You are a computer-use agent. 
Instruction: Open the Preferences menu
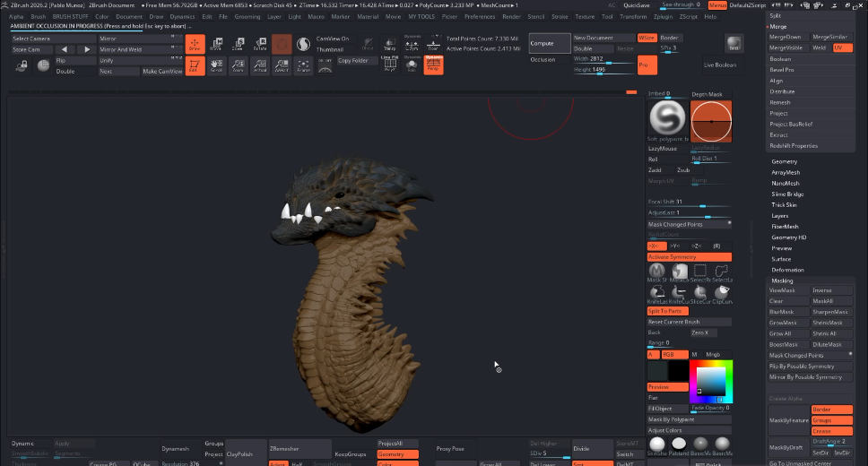pyautogui.click(x=480, y=17)
